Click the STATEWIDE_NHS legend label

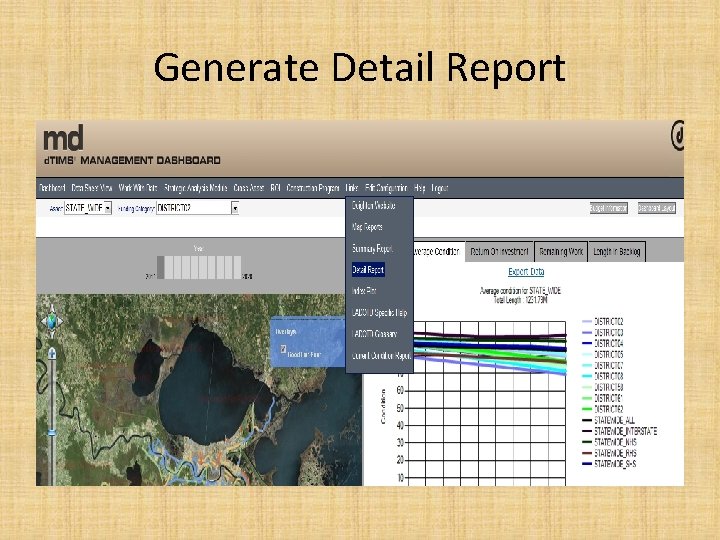(615, 442)
